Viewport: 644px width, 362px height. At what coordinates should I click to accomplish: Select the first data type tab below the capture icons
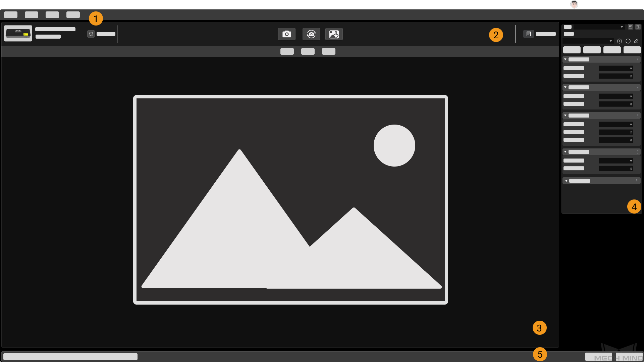(x=287, y=51)
